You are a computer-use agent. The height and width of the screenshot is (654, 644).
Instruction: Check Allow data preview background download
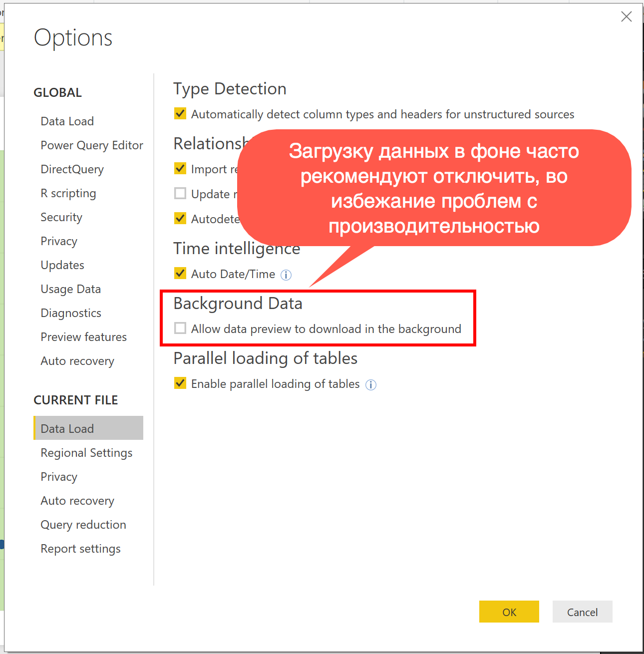pyautogui.click(x=180, y=328)
